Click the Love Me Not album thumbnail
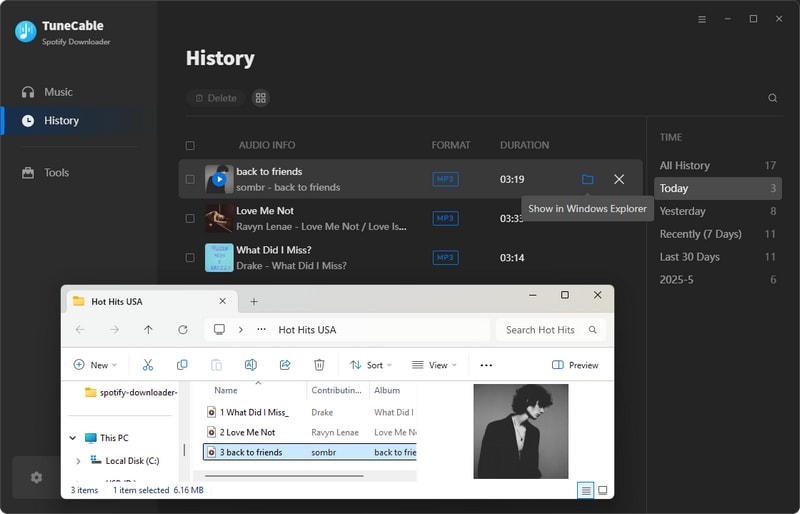 tap(219, 218)
